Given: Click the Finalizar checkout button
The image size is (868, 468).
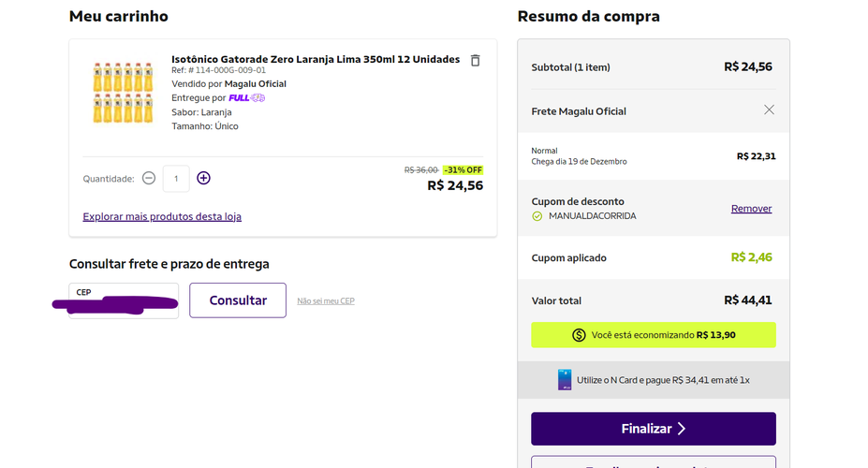Looking at the screenshot, I should [654, 429].
